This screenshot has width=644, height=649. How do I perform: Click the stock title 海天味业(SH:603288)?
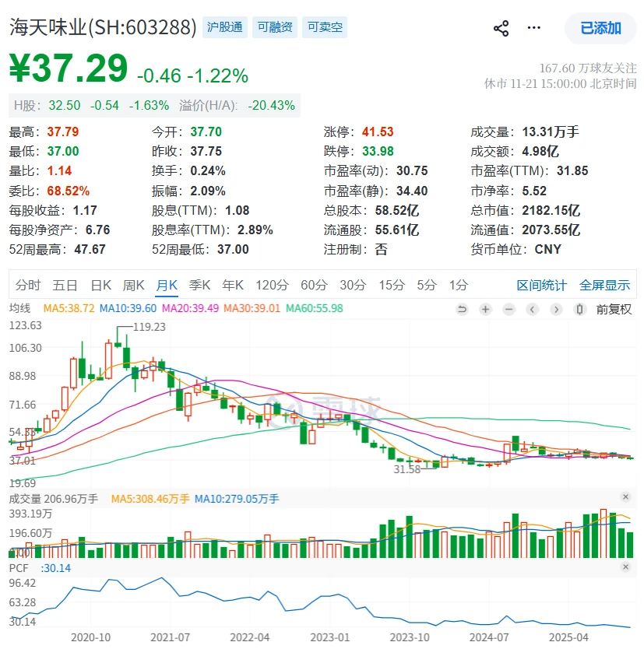point(103,27)
